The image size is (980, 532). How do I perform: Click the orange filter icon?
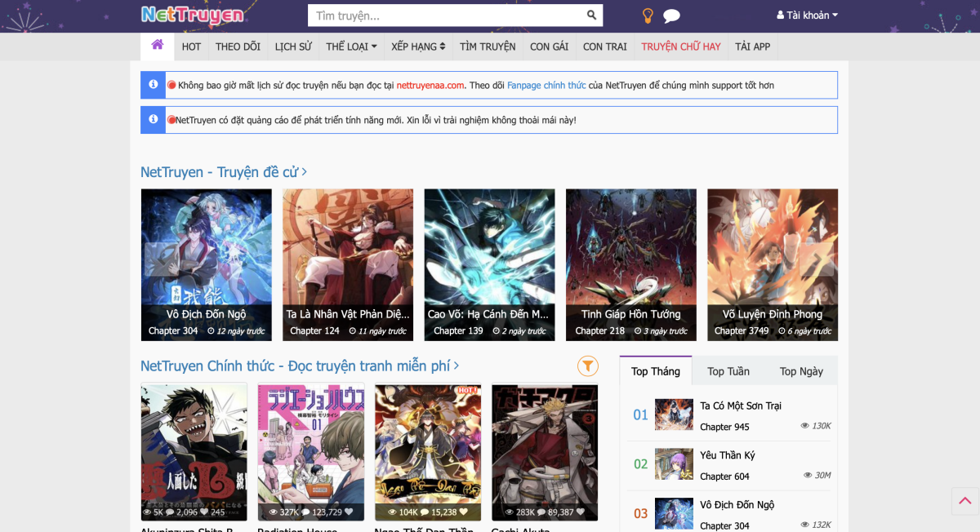(588, 366)
